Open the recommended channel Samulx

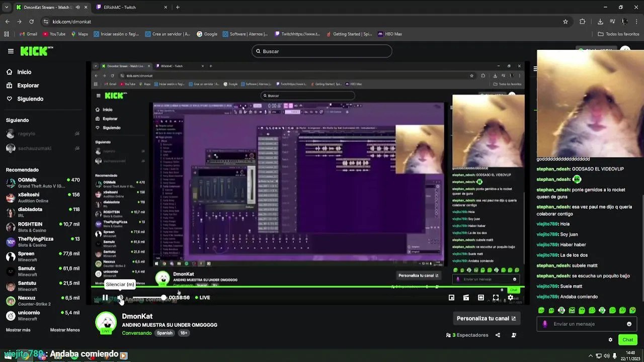tap(43, 271)
